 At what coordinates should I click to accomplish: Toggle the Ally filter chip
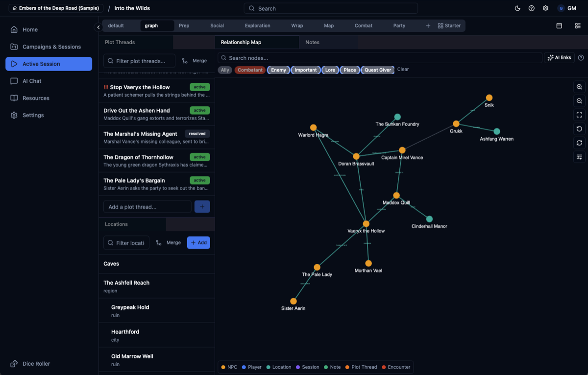(x=225, y=70)
